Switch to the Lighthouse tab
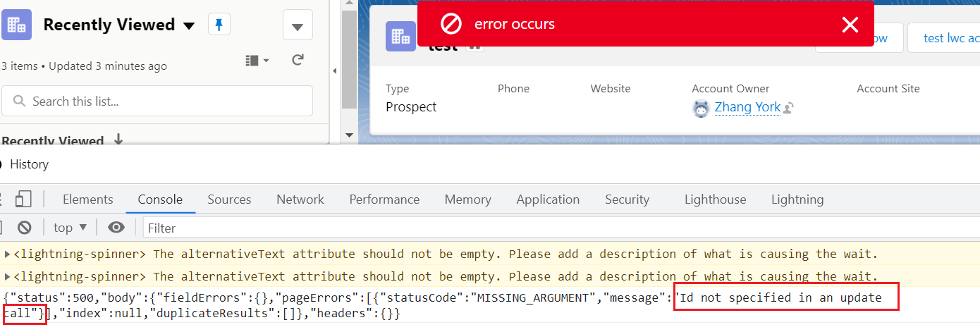This screenshot has height=332, width=980. (715, 199)
